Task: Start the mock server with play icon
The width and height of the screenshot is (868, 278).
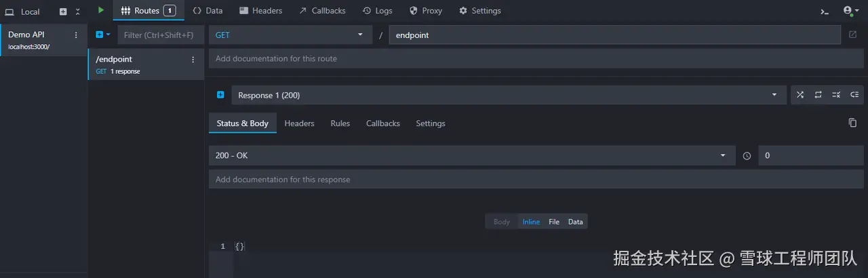Action: point(101,10)
